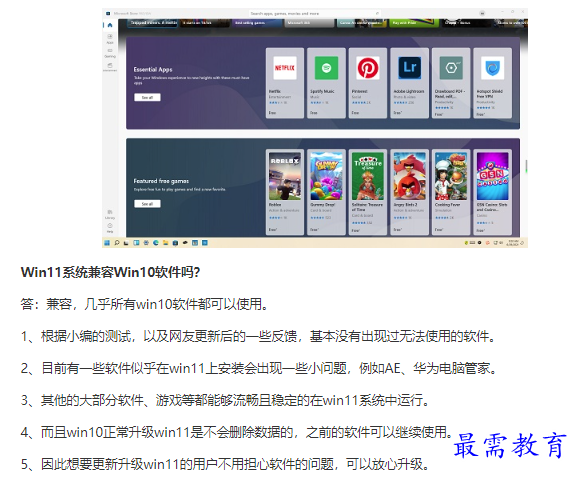Click the Store search apps input field

pyautogui.click(x=315, y=13)
